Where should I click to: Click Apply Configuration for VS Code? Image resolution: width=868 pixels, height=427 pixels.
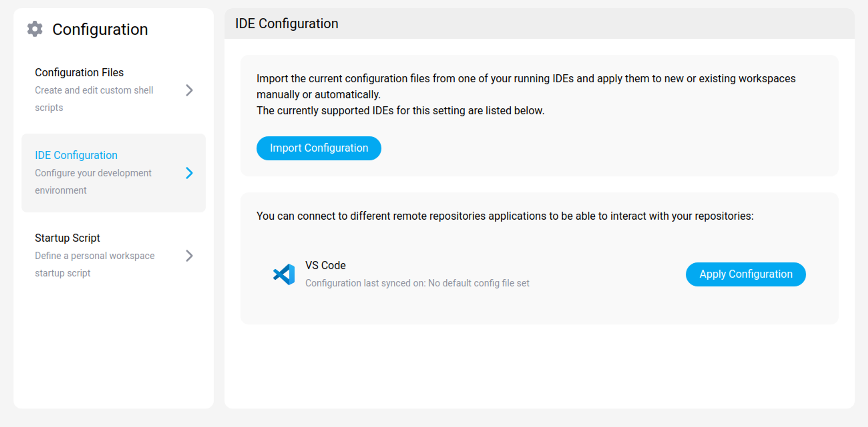[745, 274]
